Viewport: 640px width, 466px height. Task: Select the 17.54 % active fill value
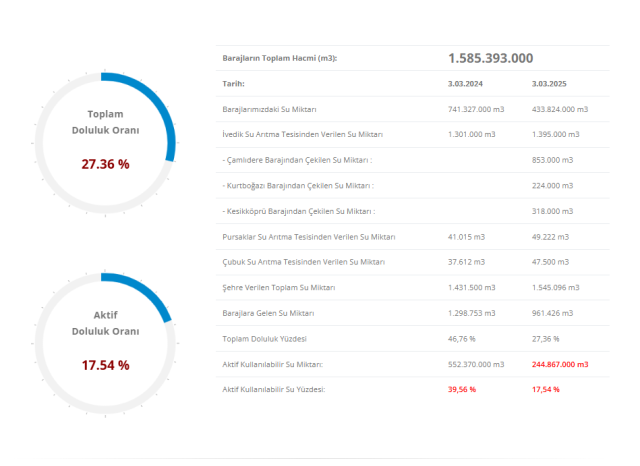(x=105, y=365)
